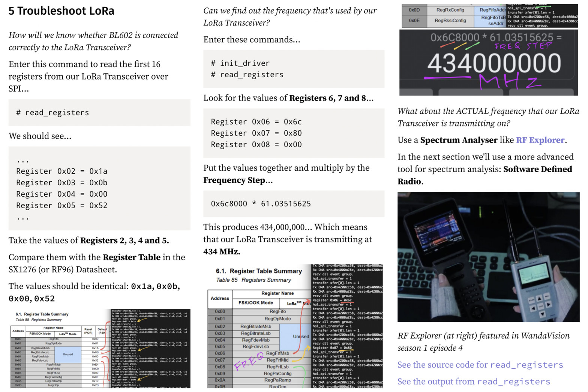
Task: Click the 'Register 0x05 = 0x52' line
Action: (61, 206)
